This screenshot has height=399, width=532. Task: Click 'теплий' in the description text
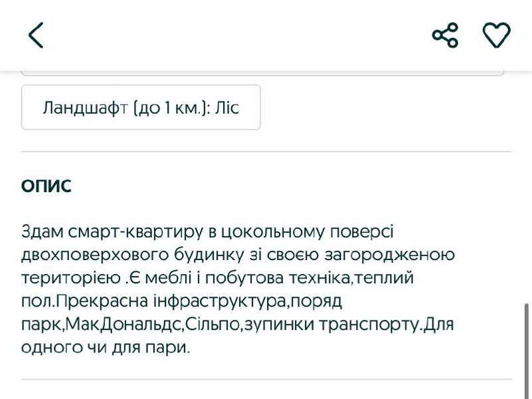pyautogui.click(x=385, y=278)
